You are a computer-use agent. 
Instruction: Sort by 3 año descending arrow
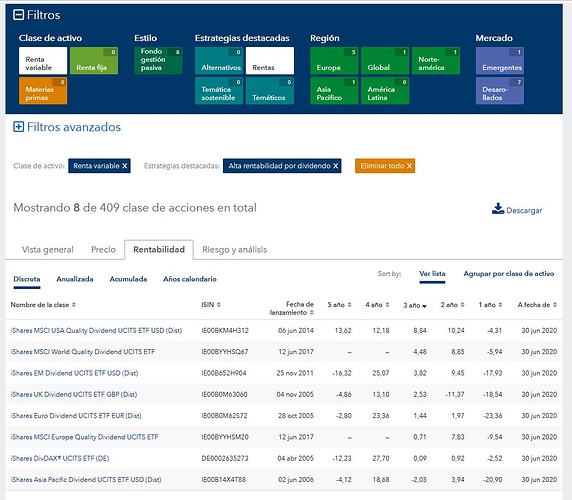pyautogui.click(x=424, y=306)
